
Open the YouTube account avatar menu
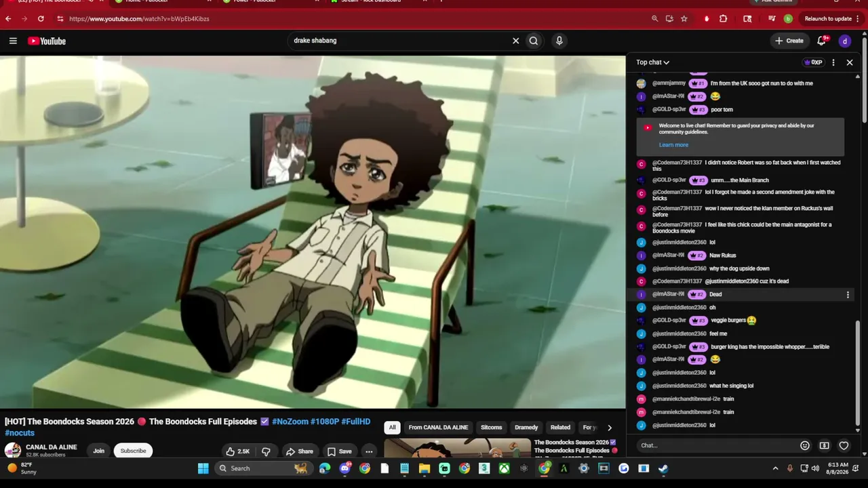845,41
